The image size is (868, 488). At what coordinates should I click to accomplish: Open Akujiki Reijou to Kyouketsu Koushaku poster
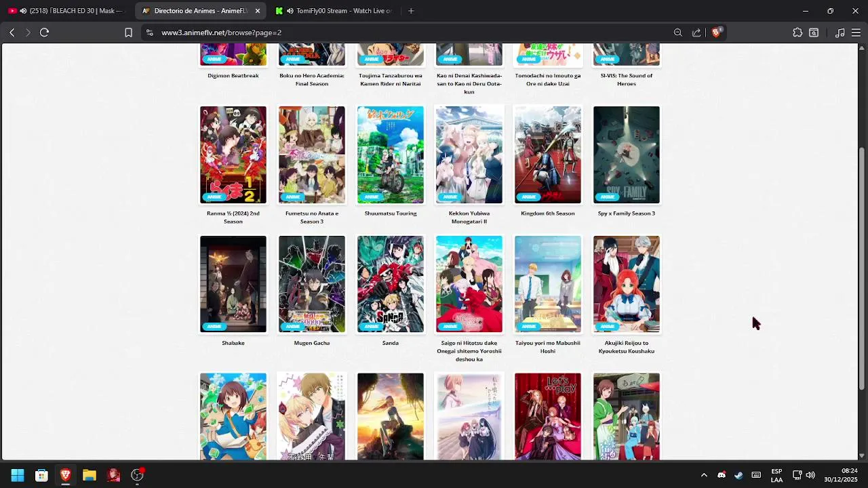click(x=627, y=284)
